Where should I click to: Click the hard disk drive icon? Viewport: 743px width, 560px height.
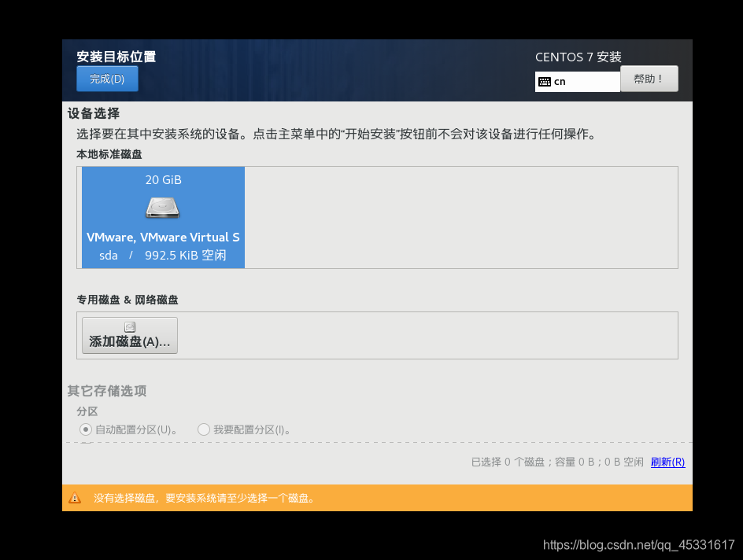[162, 208]
